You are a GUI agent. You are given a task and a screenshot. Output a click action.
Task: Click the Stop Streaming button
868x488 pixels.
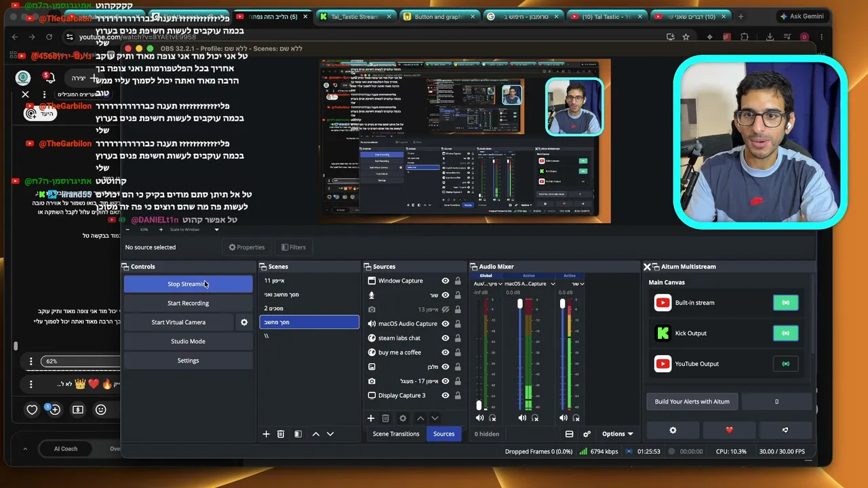tap(188, 284)
